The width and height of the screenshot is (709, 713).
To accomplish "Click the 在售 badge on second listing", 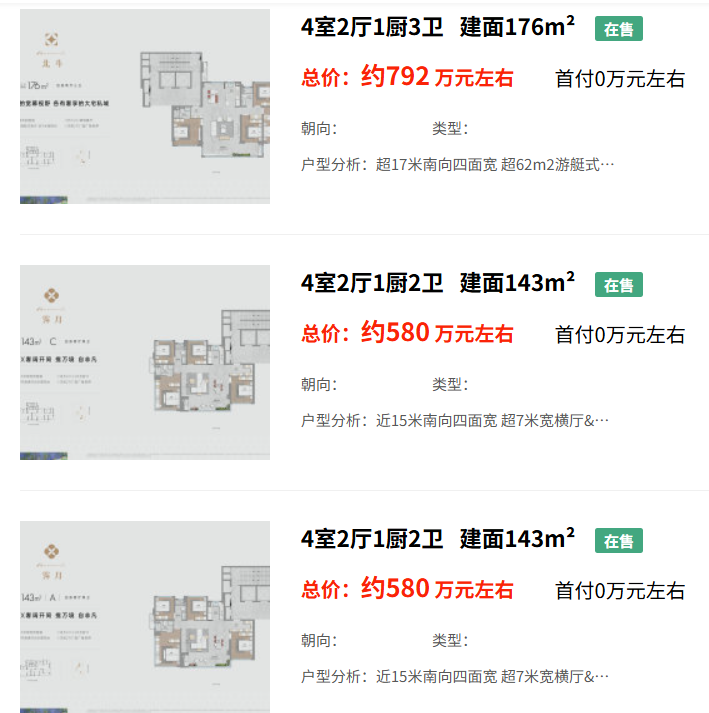I will 618,285.
